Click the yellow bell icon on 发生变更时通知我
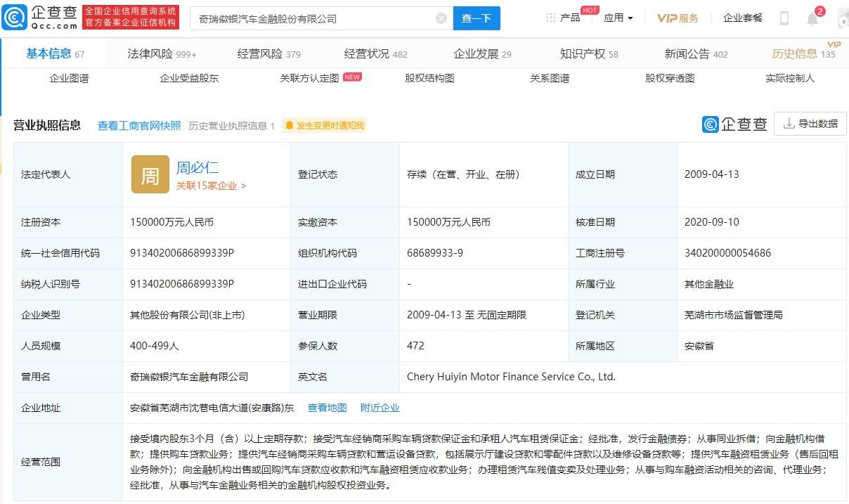 tap(290, 125)
